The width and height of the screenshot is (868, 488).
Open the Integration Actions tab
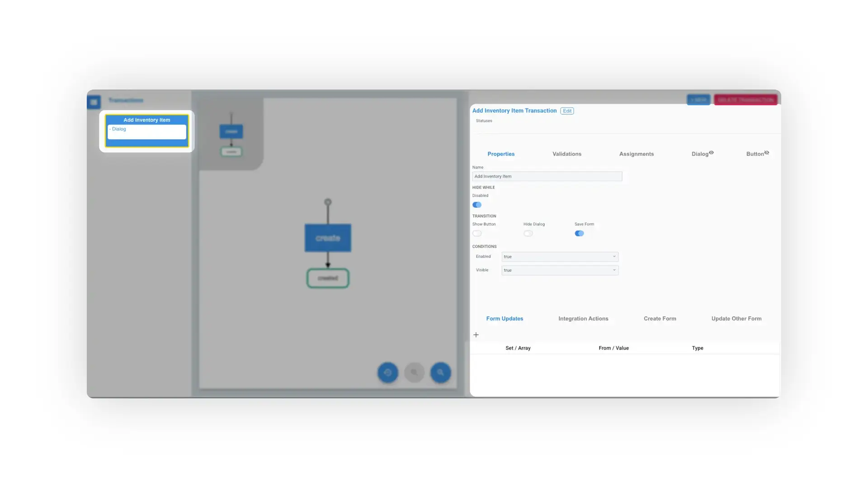pos(583,319)
